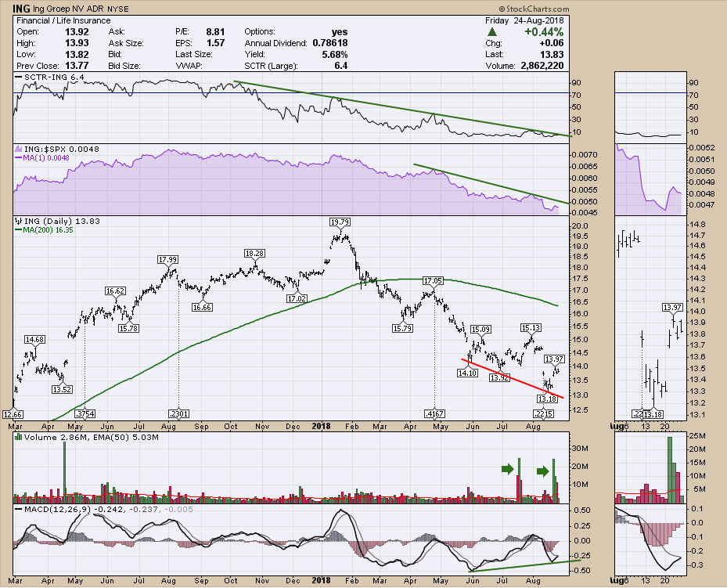
Task: Click the date Friday 24-Aug-2018
Action: point(524,20)
